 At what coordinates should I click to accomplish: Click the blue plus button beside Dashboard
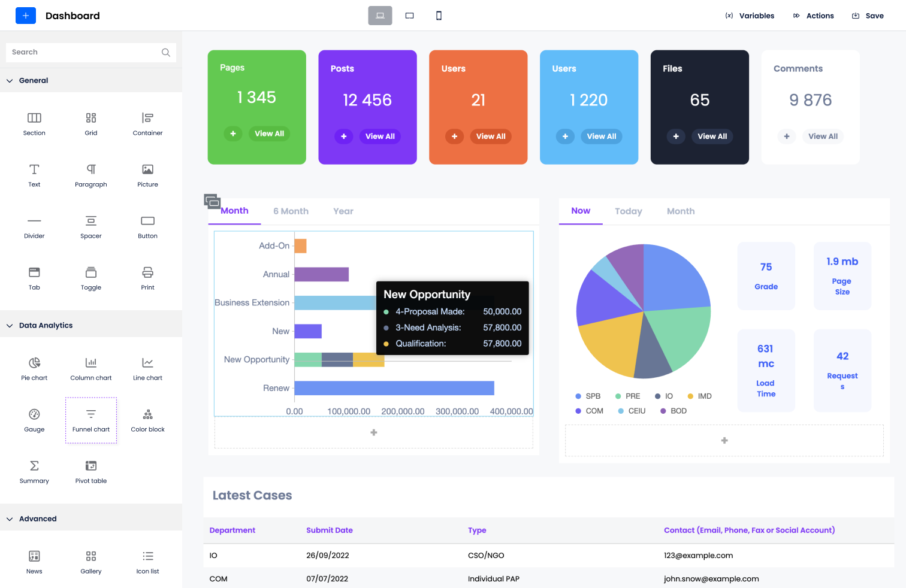click(26, 16)
